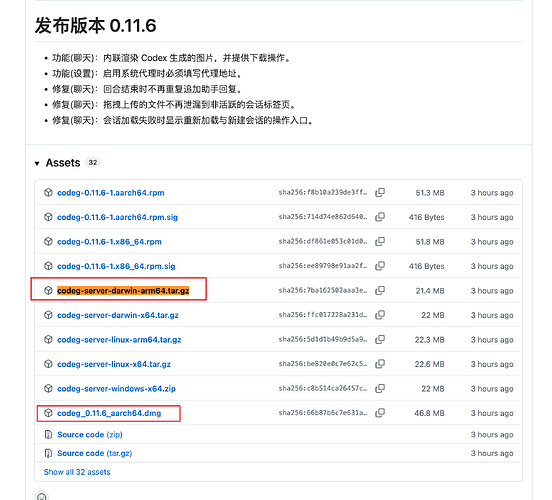Click the 46.8 MB size value
Viewport: 552px width, 500px height.
coord(429,413)
